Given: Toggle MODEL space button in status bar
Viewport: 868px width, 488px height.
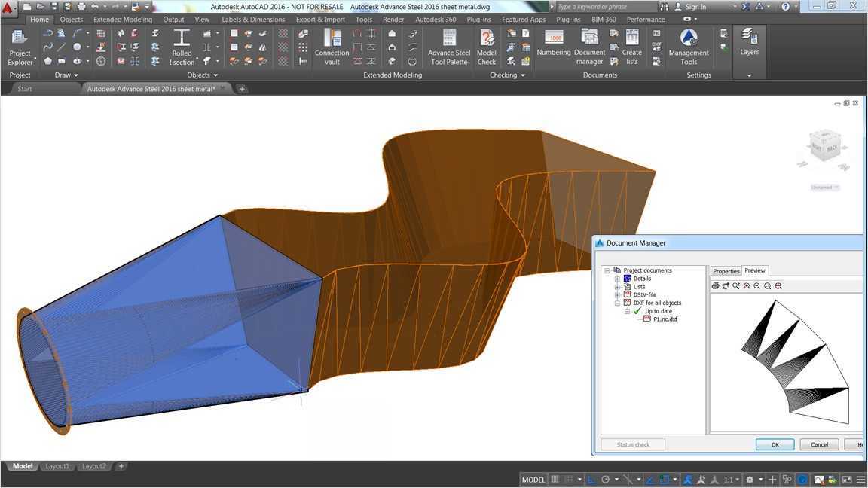Looking at the screenshot, I should [x=533, y=480].
